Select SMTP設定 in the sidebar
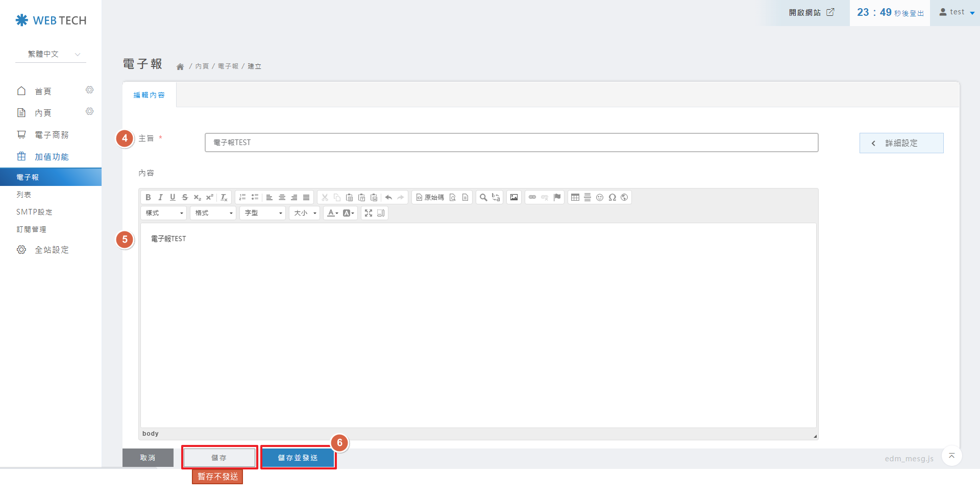 (34, 212)
